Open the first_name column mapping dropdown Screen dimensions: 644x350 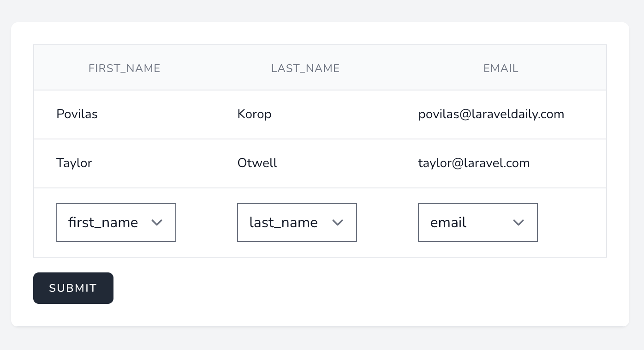pyautogui.click(x=116, y=223)
